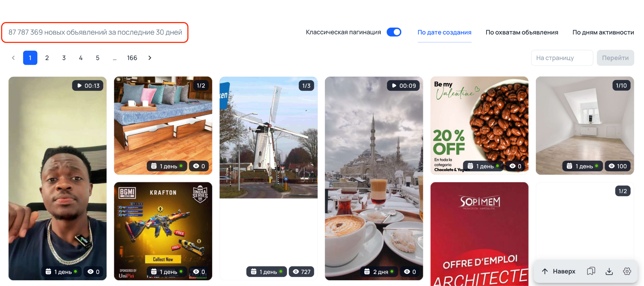644x286 pixels.
Task: Open settings gear in floating toolbar
Action: [627, 271]
